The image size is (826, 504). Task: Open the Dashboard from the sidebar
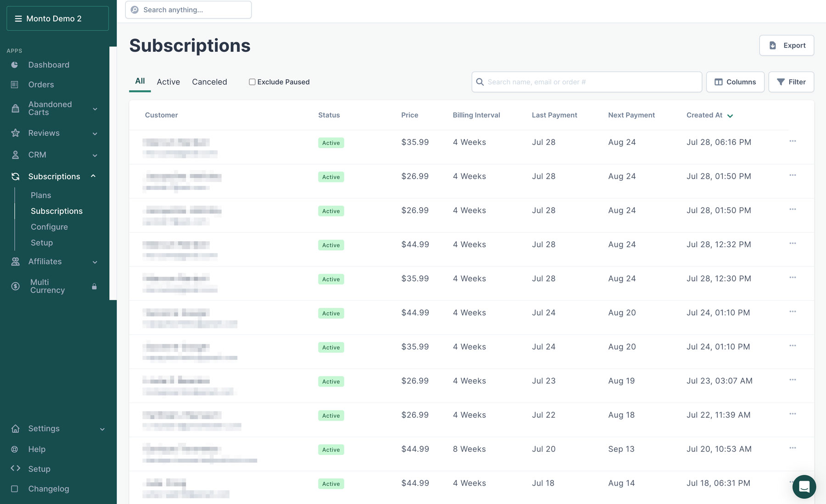click(x=49, y=65)
